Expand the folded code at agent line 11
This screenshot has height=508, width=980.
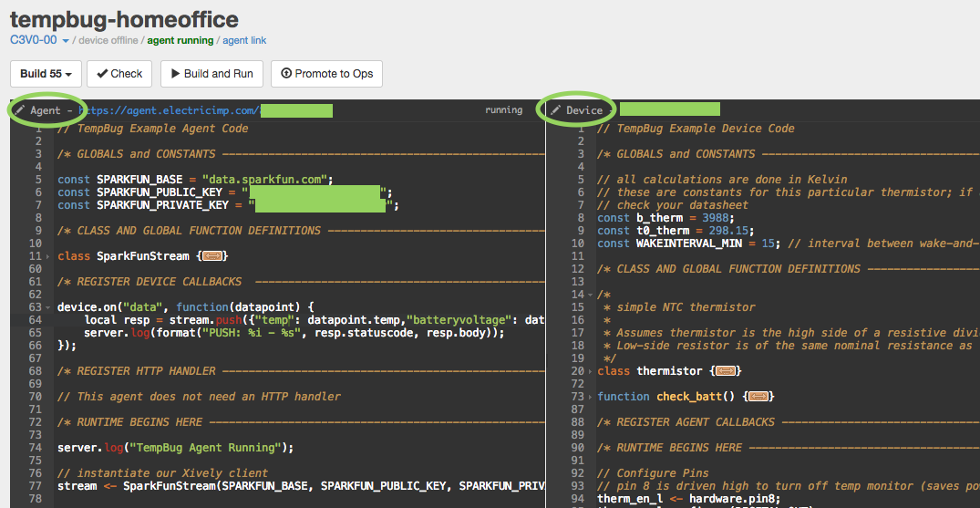coord(47,257)
